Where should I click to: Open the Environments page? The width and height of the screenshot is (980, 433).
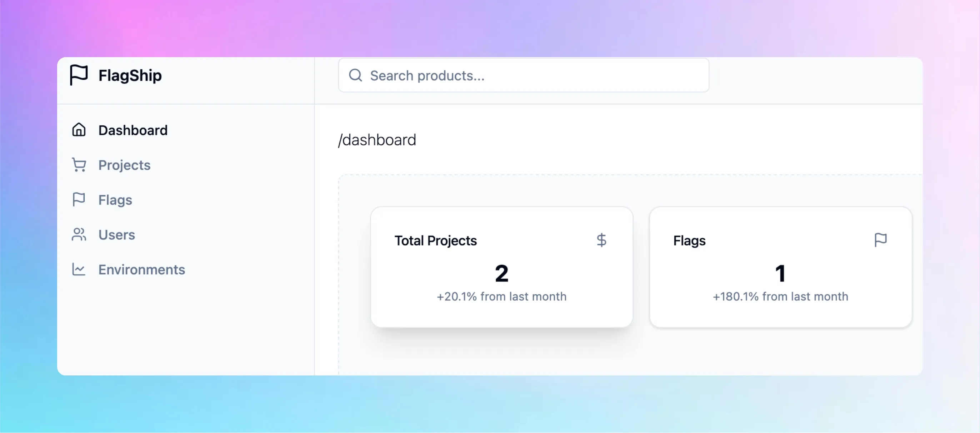coord(141,269)
